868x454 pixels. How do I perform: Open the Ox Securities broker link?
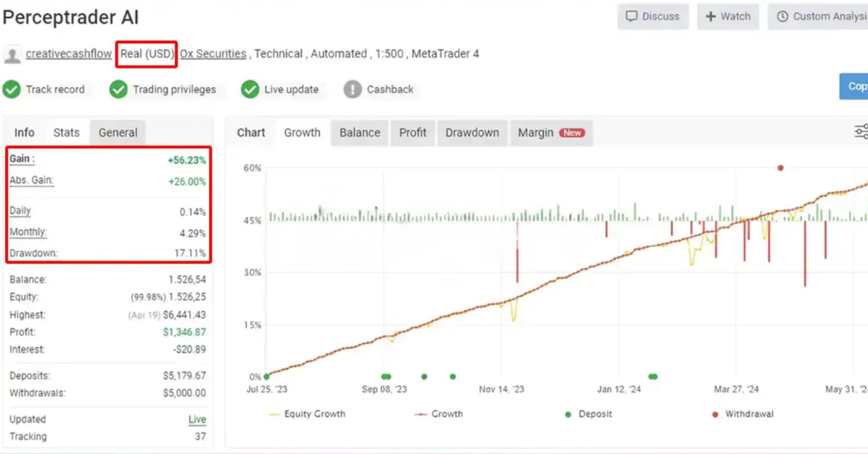click(x=213, y=54)
